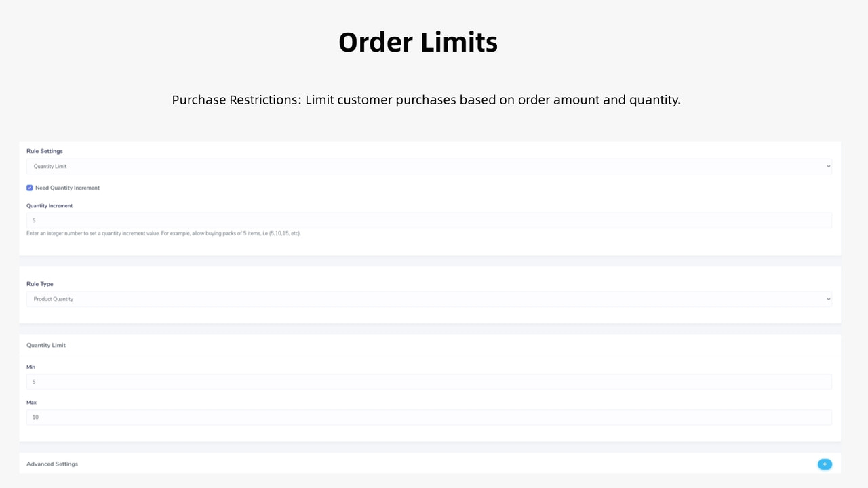Click the checked box next to Need Quantity Increment
The width and height of the screenshot is (868, 488).
[29, 188]
